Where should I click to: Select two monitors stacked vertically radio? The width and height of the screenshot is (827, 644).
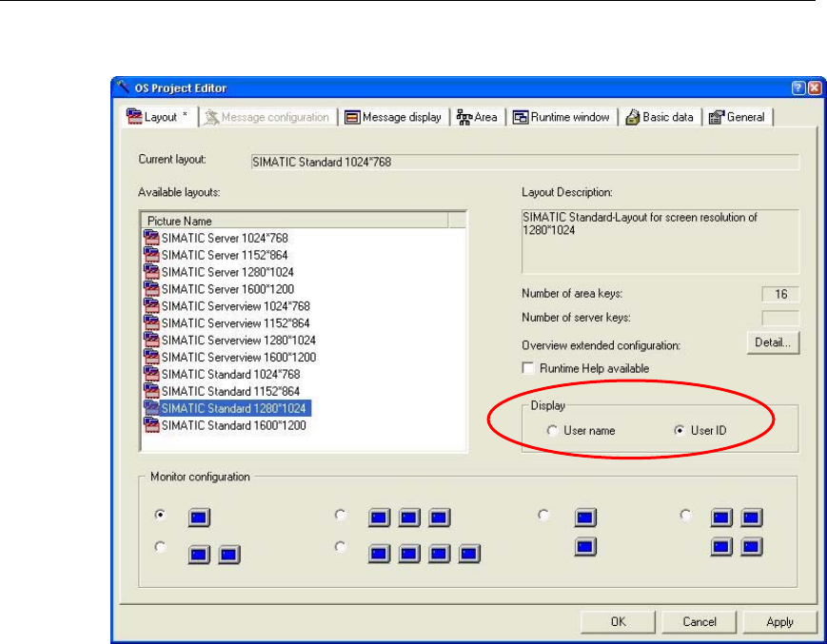543,515
